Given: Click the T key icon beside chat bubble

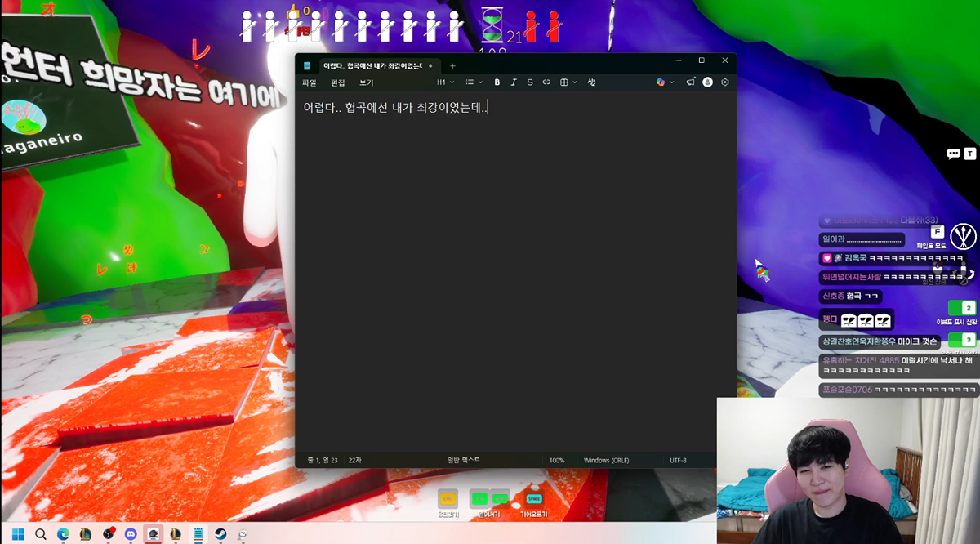Looking at the screenshot, I should pyautogui.click(x=970, y=154).
